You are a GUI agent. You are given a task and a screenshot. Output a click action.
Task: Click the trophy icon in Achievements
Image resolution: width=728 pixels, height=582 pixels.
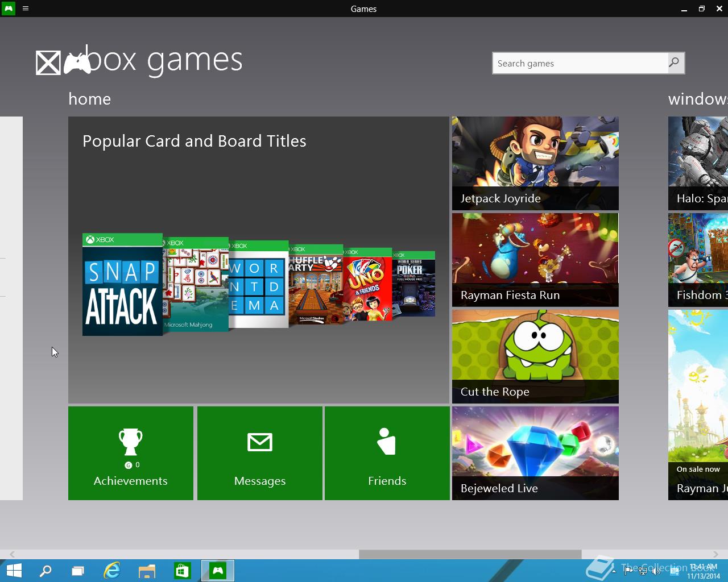(x=130, y=442)
